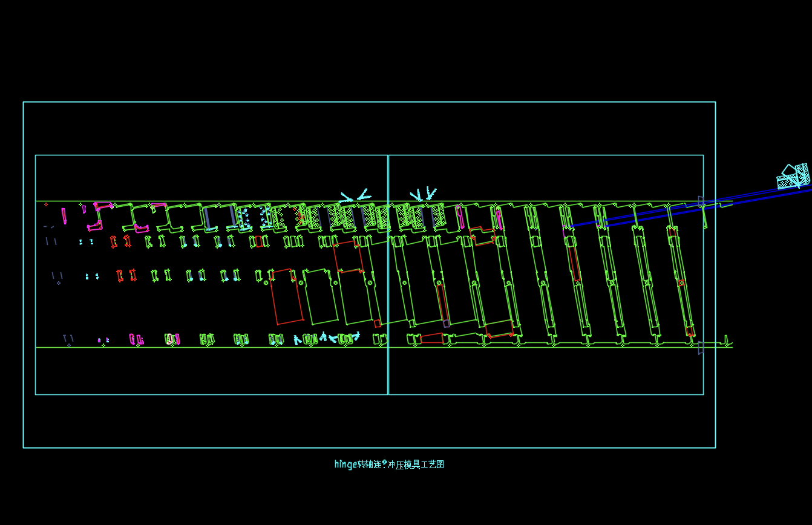Select the drawing title text starting with "hinge"
Viewport: 812px width, 525px height.
pos(389,465)
